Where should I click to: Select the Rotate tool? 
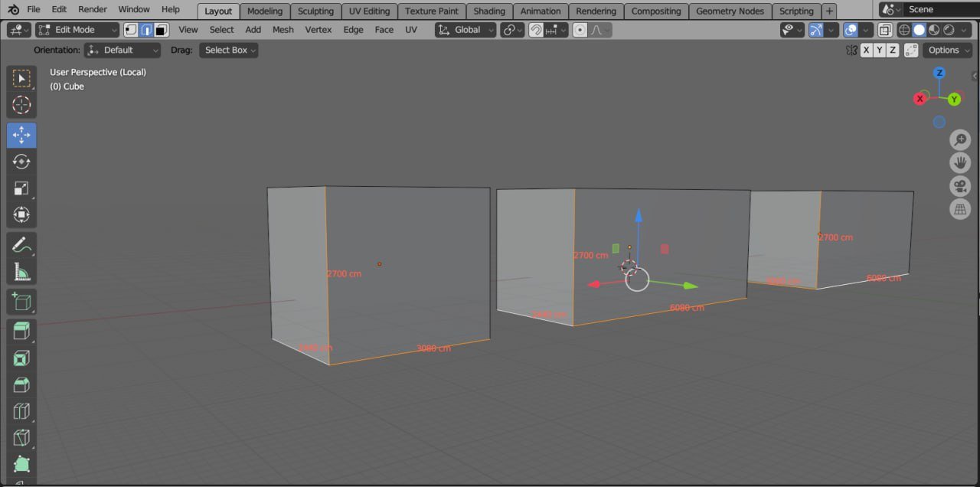[21, 162]
